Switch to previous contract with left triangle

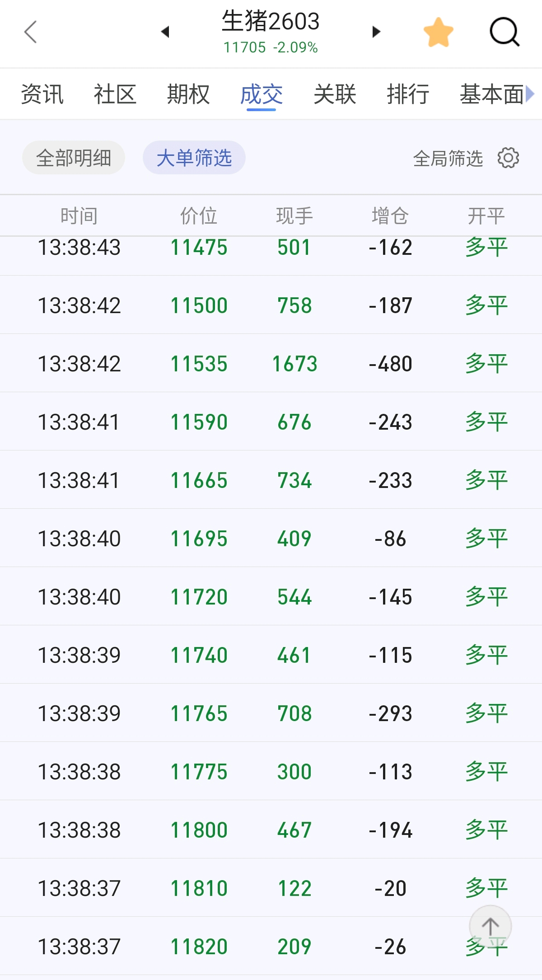tap(165, 32)
